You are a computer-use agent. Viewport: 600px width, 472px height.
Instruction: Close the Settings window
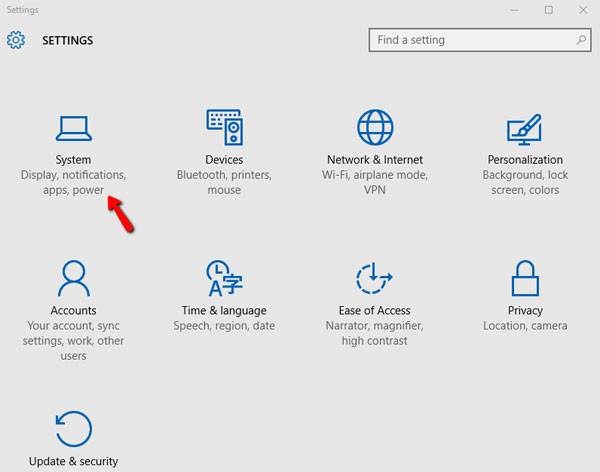coord(583,10)
